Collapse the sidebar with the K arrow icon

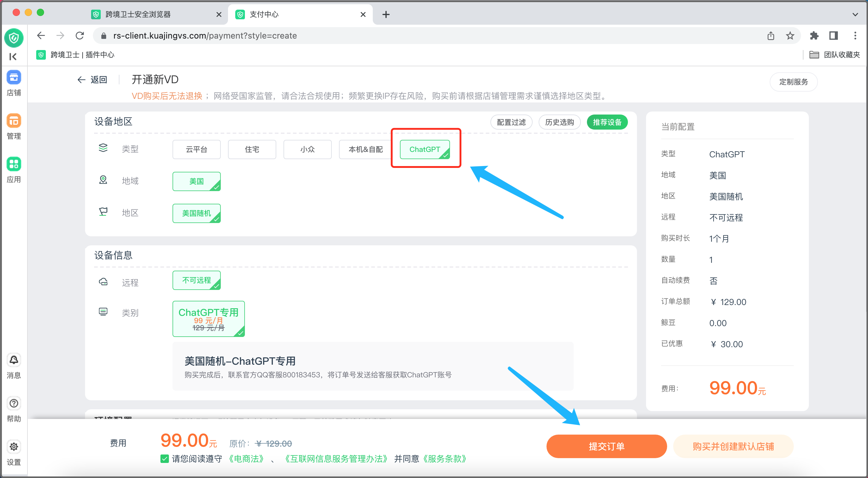click(13, 57)
